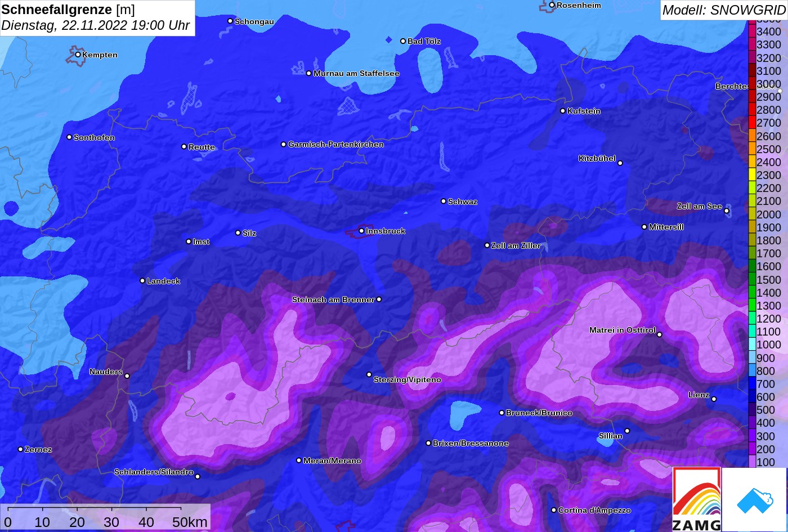This screenshot has height=532, width=788.
Task: Click Matrei in Osttirol label
Action: pyautogui.click(x=623, y=330)
